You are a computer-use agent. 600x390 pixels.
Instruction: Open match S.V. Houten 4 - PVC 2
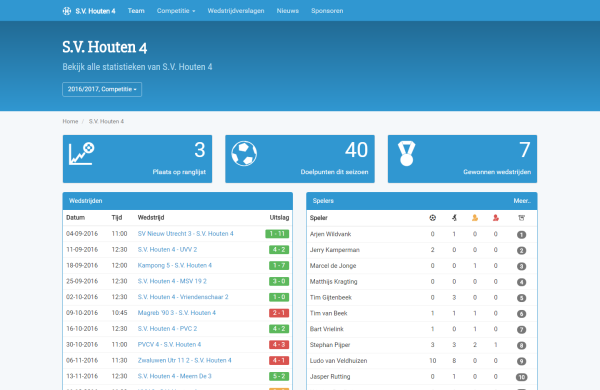(x=167, y=328)
